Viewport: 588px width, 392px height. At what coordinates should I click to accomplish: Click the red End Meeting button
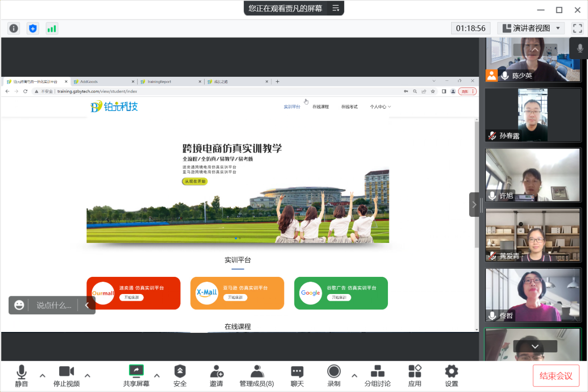point(556,376)
